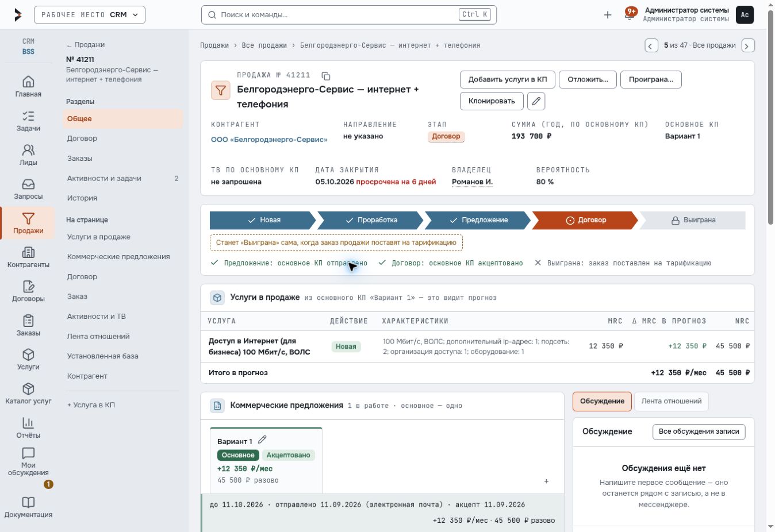Screen dimensions: 775x532
Task: Open the Администратор системы avatar menu
Action: [x=745, y=15]
